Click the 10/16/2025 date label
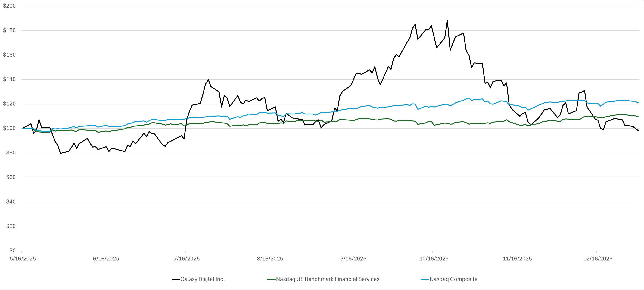This screenshot has height=290, width=644. (434, 259)
